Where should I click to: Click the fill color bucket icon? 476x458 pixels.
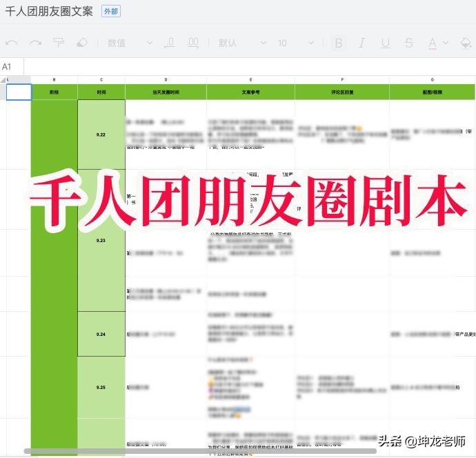pos(466,43)
